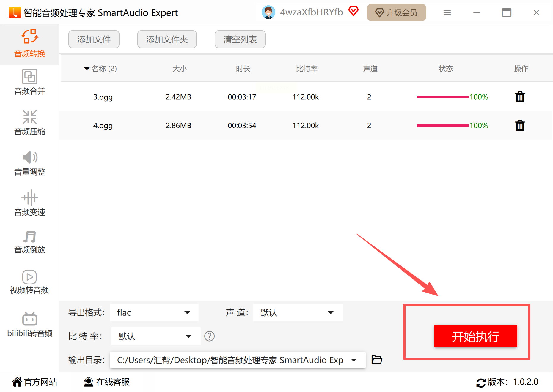Click the 时长 duration column header
The width and height of the screenshot is (553, 392).
tap(243, 69)
